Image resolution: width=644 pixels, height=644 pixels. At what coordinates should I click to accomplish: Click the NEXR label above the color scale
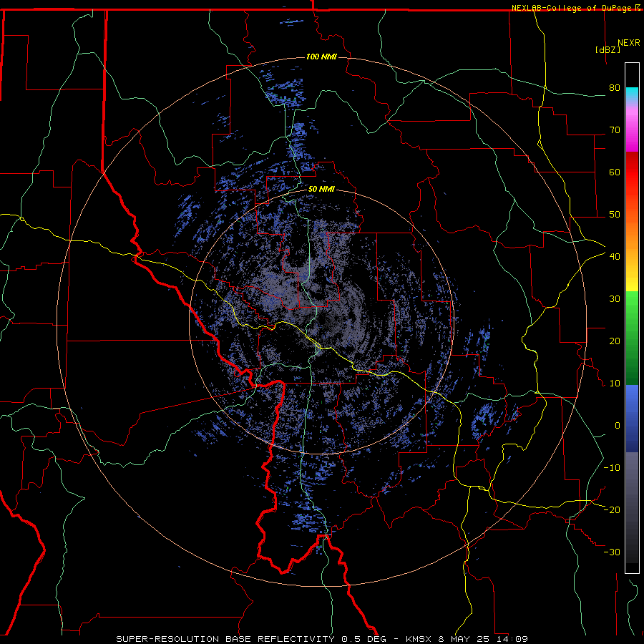pyautogui.click(x=629, y=43)
